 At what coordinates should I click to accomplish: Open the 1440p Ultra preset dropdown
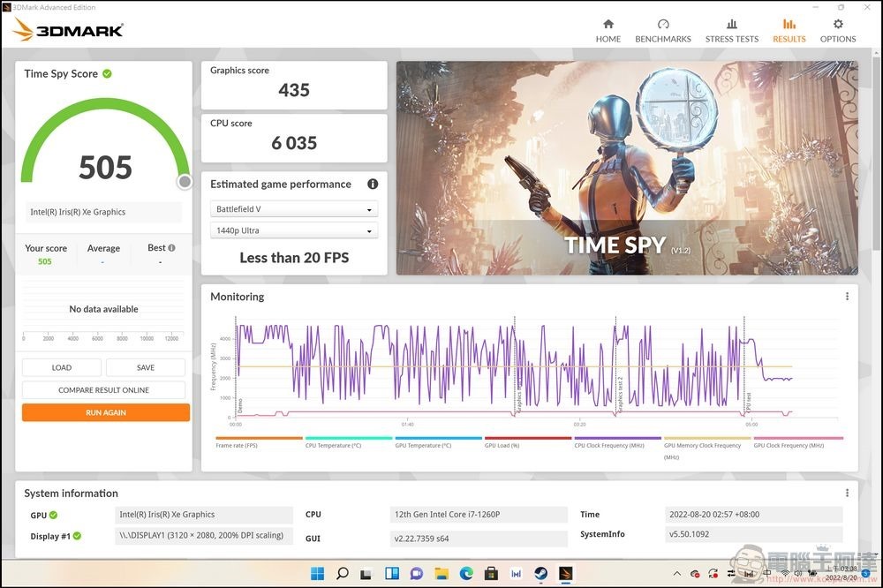(x=293, y=230)
